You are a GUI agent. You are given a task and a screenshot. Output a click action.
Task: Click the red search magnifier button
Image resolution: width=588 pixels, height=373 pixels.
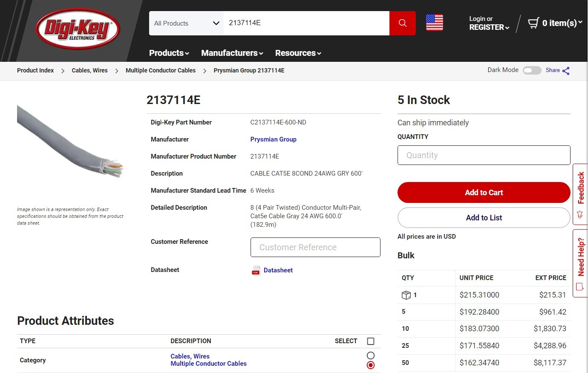[x=403, y=23]
